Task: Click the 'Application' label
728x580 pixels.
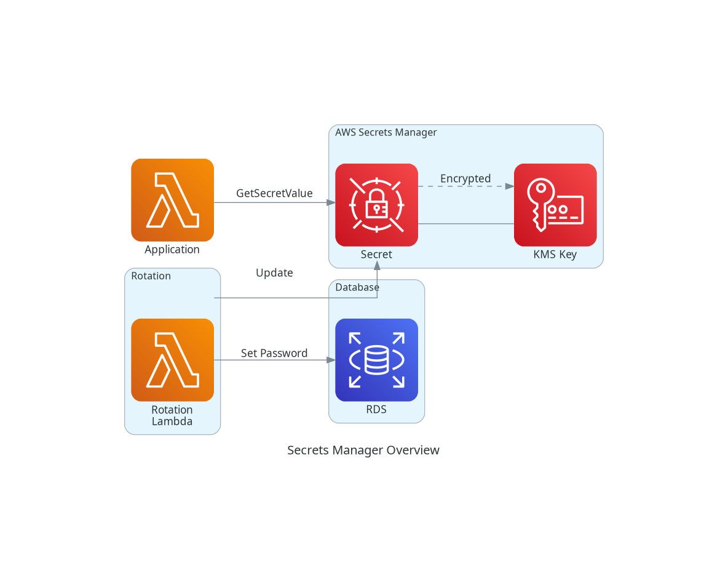Action: point(172,250)
